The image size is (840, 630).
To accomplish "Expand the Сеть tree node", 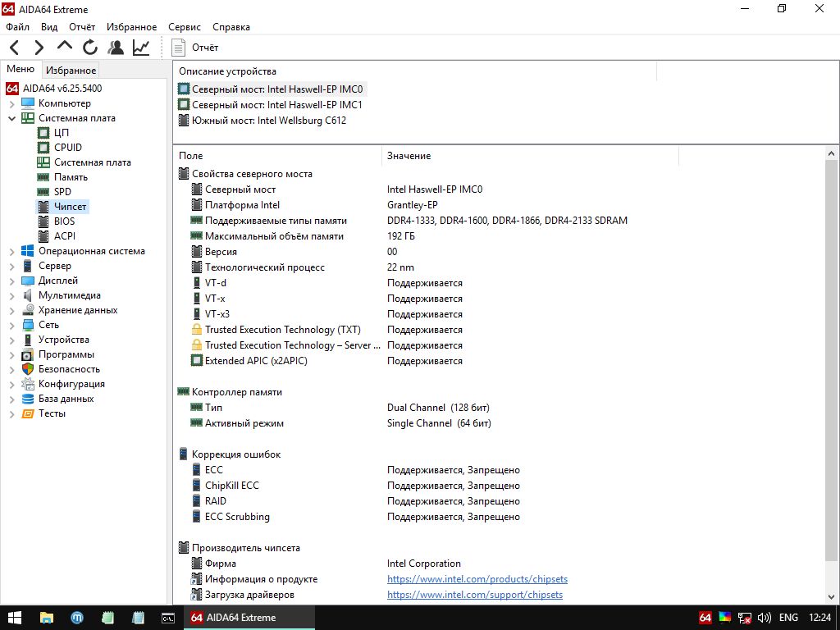I will 11,325.
